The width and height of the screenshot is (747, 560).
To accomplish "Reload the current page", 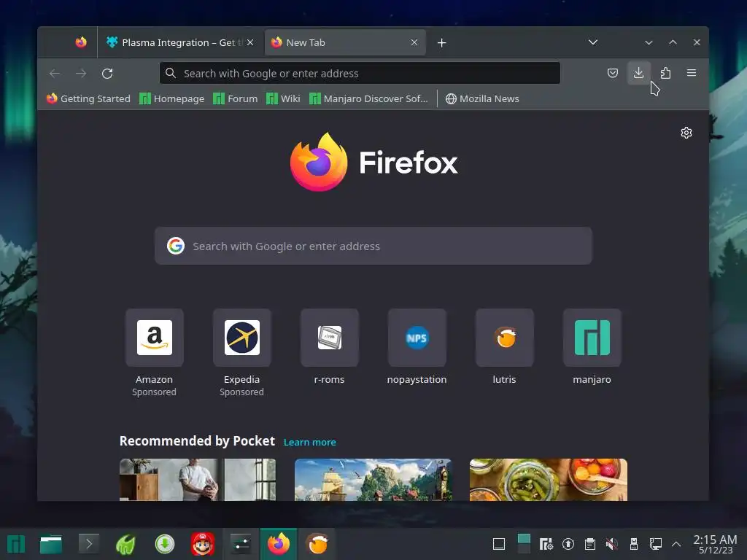I will [107, 74].
